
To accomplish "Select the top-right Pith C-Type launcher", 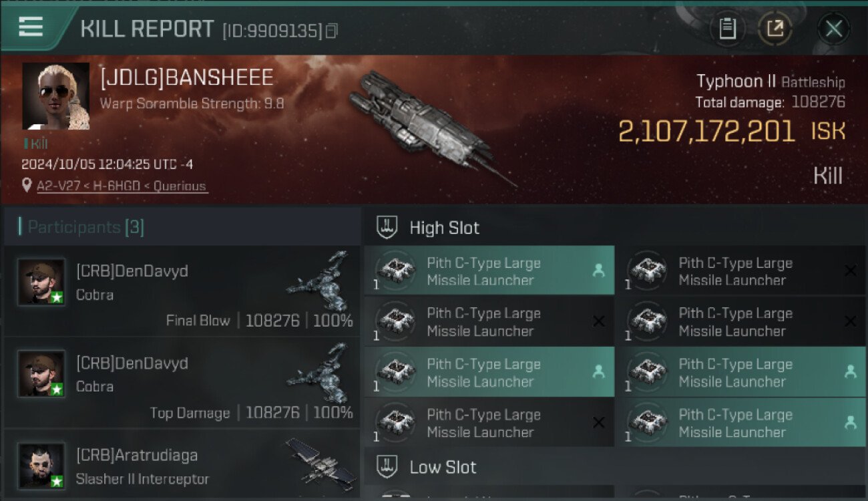I will [x=740, y=271].
